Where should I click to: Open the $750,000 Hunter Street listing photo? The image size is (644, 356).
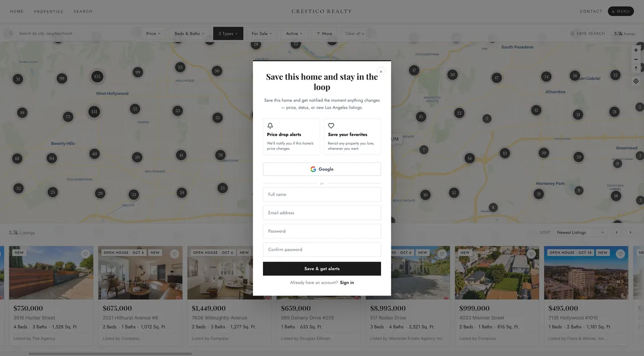(x=51, y=272)
